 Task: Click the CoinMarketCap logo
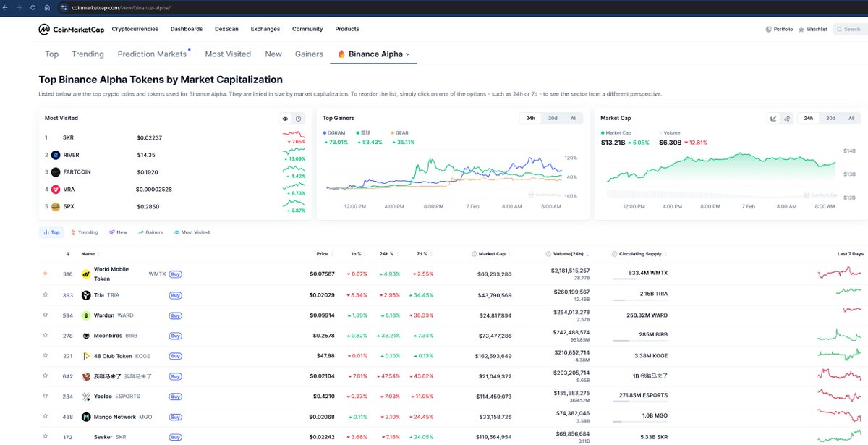click(x=70, y=30)
